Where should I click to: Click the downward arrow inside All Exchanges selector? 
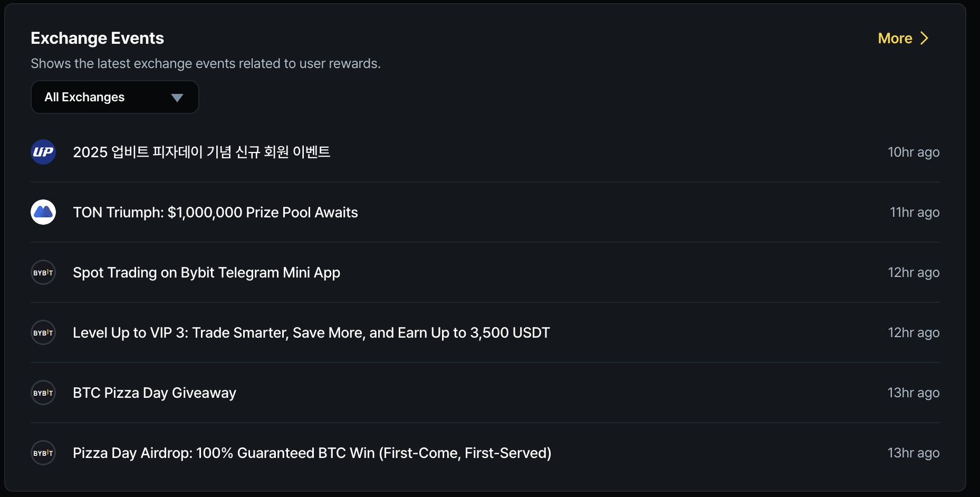pos(177,97)
